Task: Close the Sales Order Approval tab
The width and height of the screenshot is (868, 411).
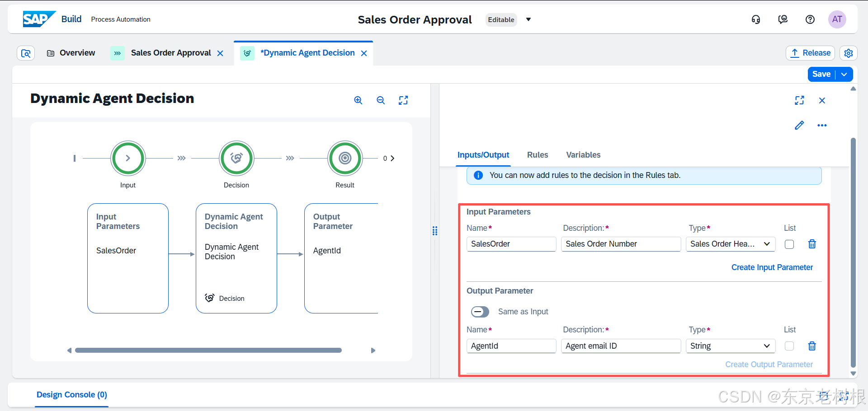Action: pyautogui.click(x=220, y=53)
